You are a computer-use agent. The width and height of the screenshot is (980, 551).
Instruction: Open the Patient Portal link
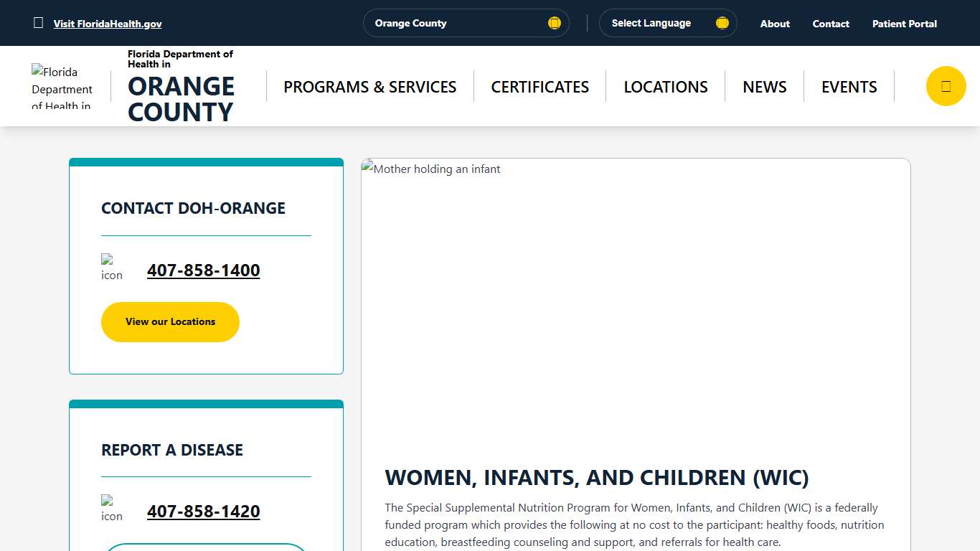pyautogui.click(x=904, y=23)
